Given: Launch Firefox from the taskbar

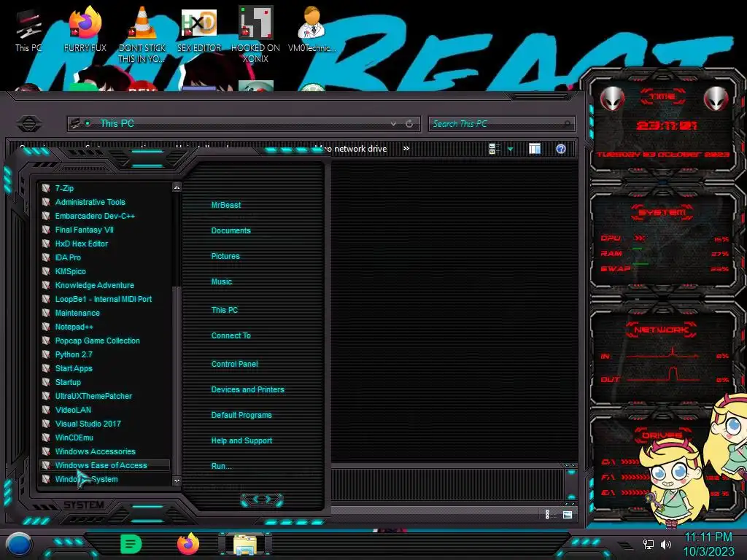Looking at the screenshot, I should coord(188,544).
